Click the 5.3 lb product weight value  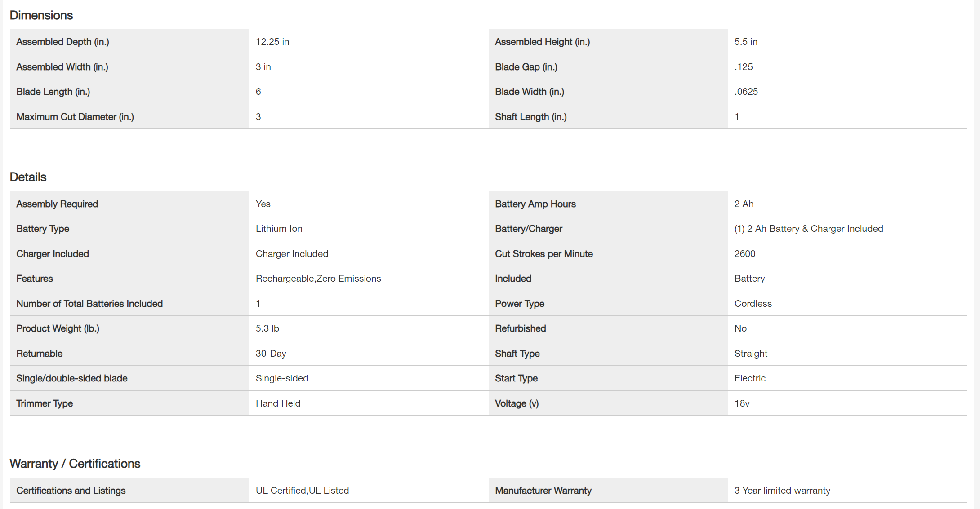[267, 328]
